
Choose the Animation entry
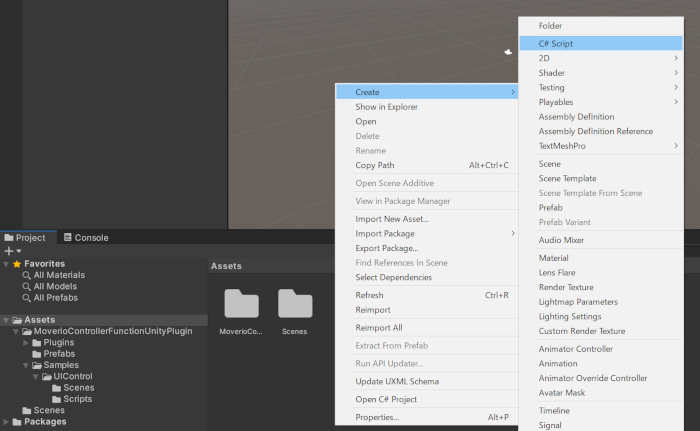click(x=601, y=364)
